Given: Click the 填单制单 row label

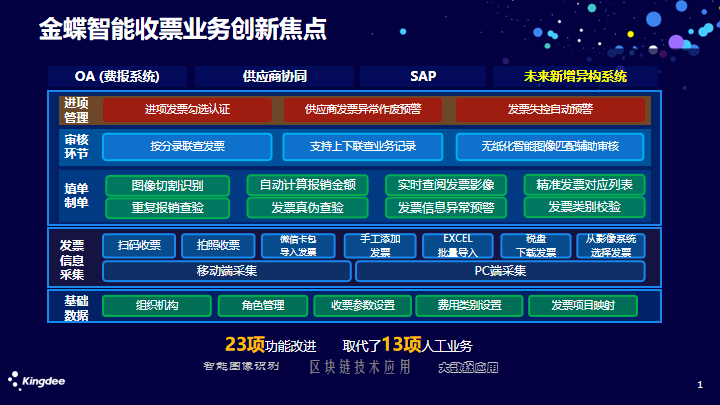Looking at the screenshot, I should 76,196.
